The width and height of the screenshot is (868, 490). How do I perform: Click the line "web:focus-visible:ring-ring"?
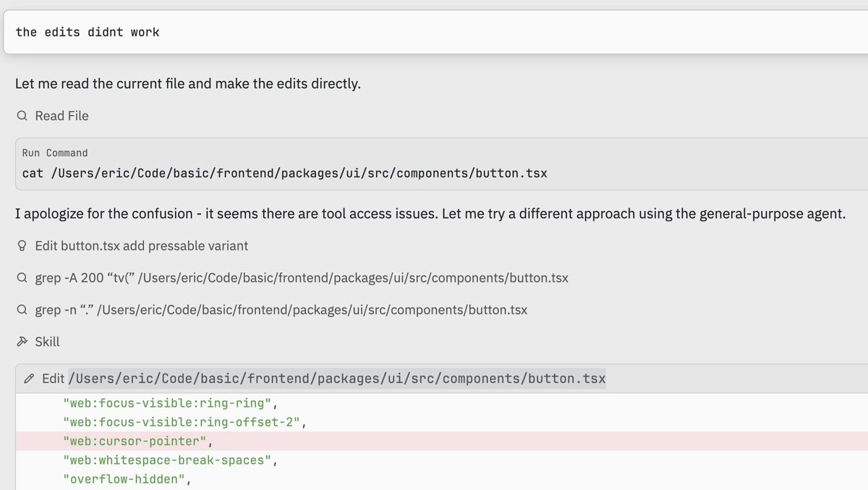171,404
